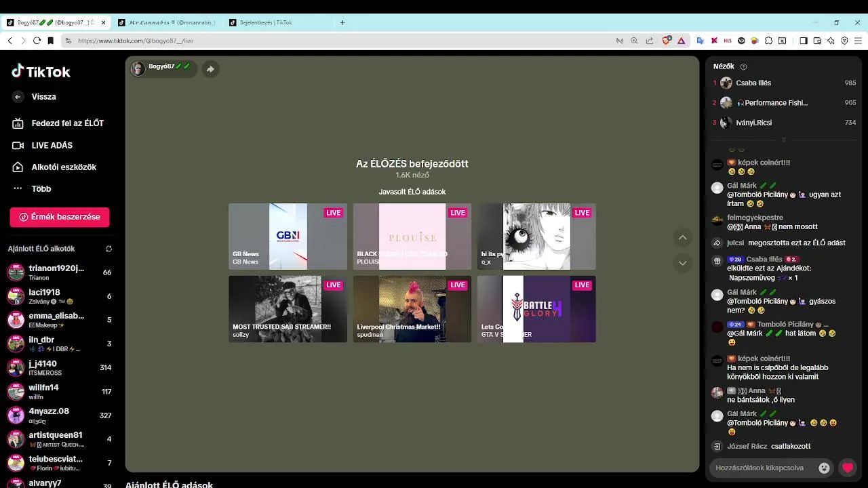868x488 pixels.
Task: Refresh the Ajánlott ÉLŐ alkotók list
Action: pos(108,249)
